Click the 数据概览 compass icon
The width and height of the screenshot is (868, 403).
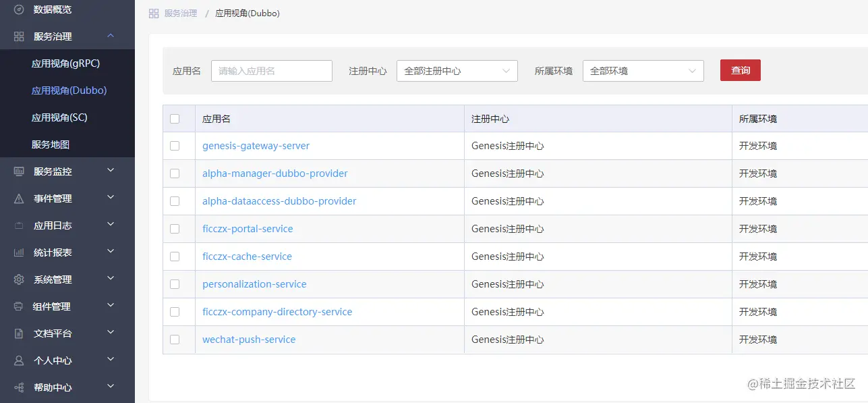tap(19, 9)
